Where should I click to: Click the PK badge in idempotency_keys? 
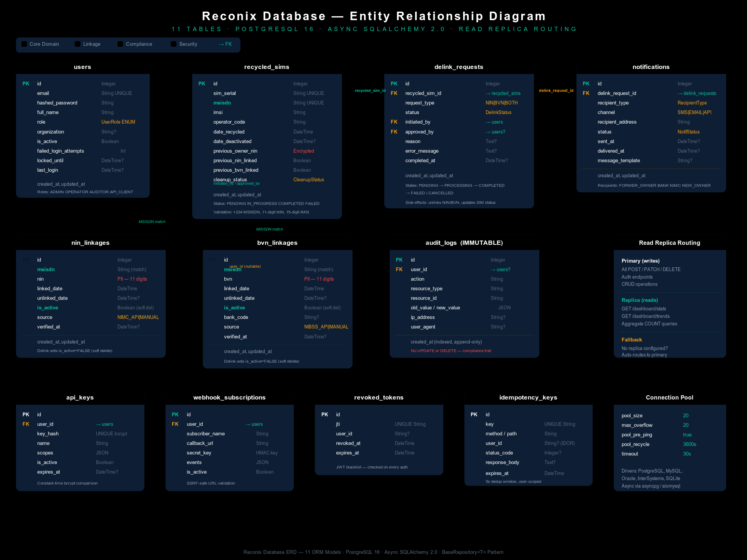point(474,415)
